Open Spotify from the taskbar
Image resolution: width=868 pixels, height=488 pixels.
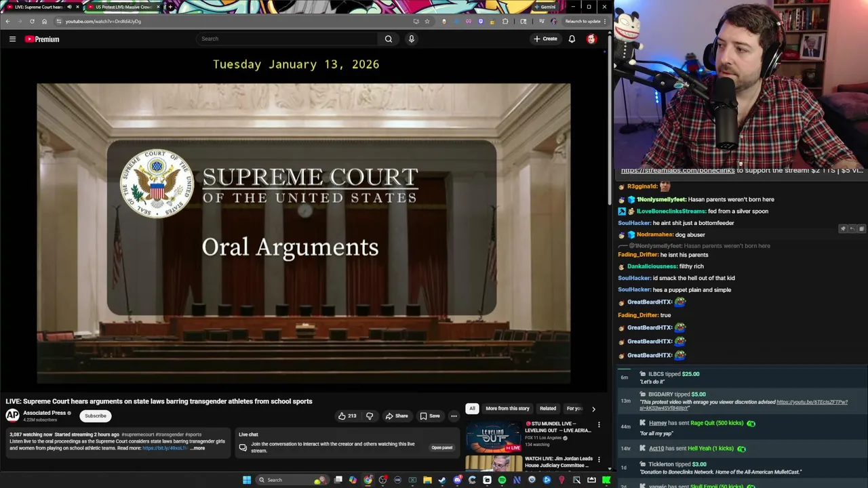[502, 480]
